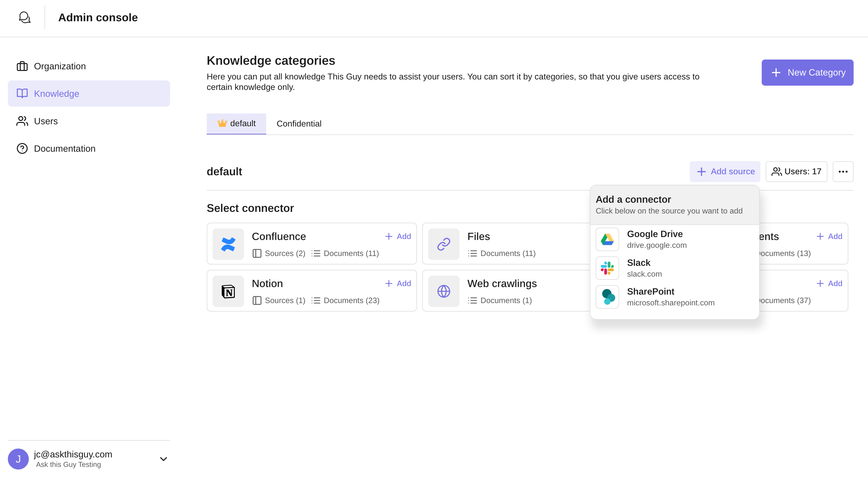Select the Google Drive icon in Add connector popup

coord(607,239)
